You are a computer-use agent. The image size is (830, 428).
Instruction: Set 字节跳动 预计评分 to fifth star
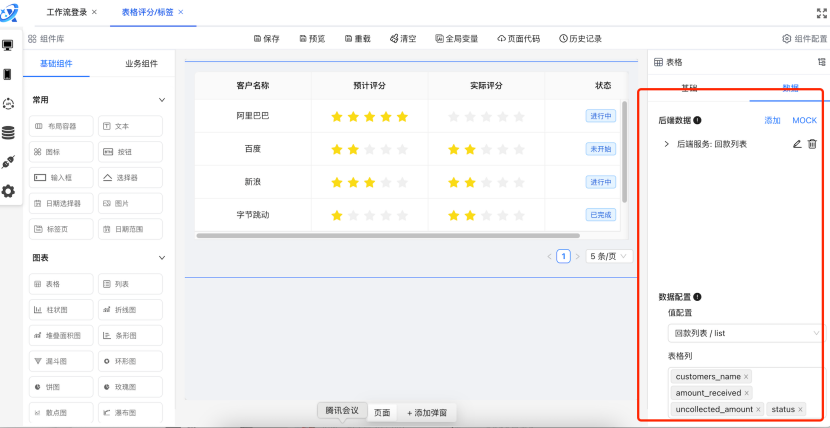(x=402, y=215)
